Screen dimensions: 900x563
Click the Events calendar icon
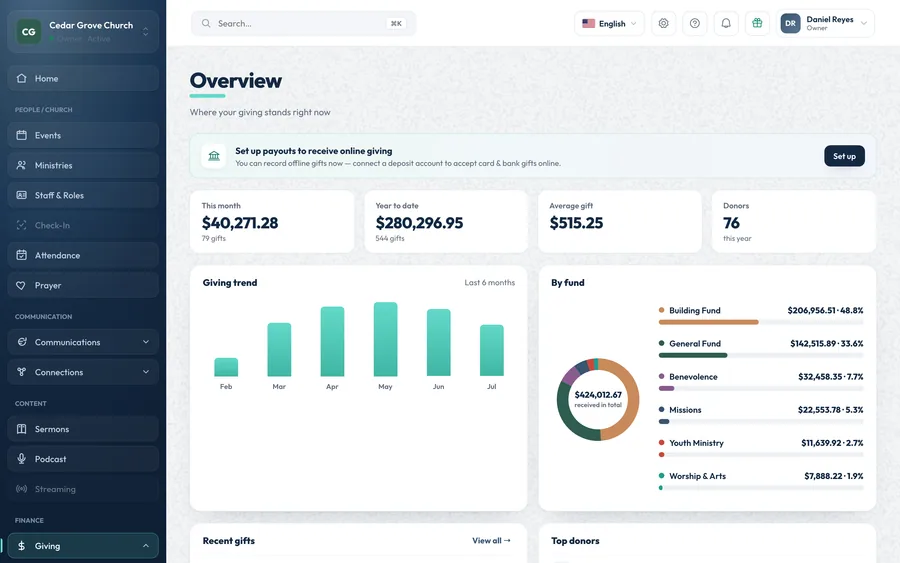(21, 135)
